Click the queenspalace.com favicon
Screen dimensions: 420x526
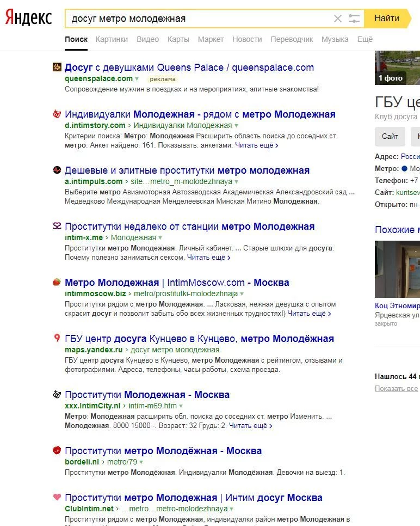coord(57,67)
